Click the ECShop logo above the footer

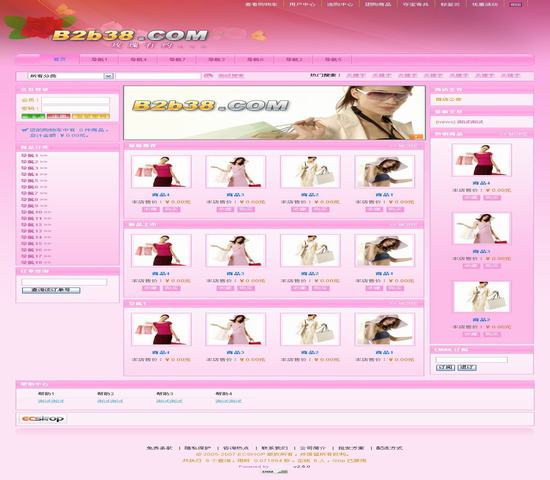(x=42, y=419)
